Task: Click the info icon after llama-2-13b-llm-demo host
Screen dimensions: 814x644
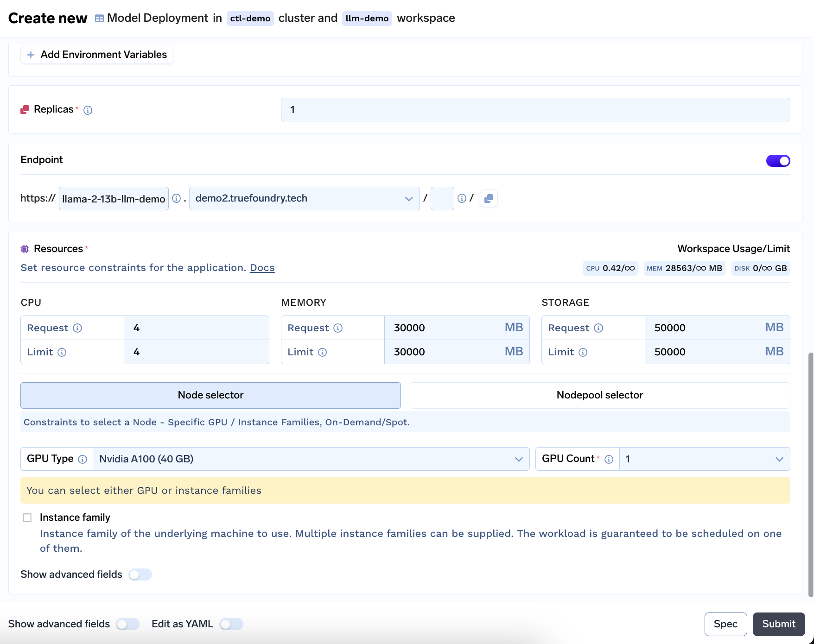Action: (176, 198)
